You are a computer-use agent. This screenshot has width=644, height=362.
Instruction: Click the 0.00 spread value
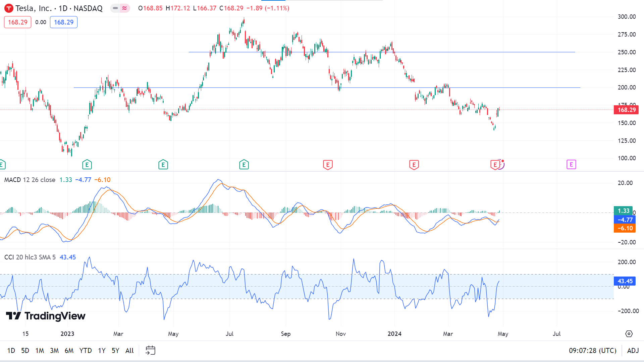click(41, 22)
